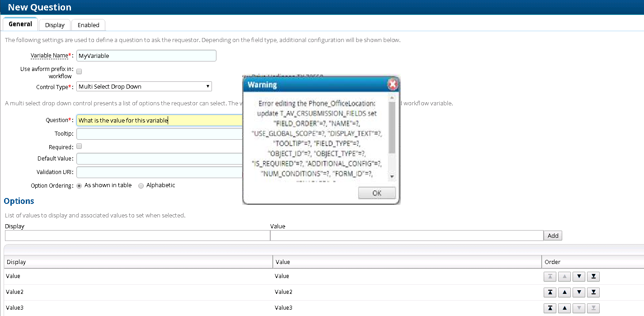Move Value option to bottom of list
This screenshot has height=316, width=644.
pos(593,276)
